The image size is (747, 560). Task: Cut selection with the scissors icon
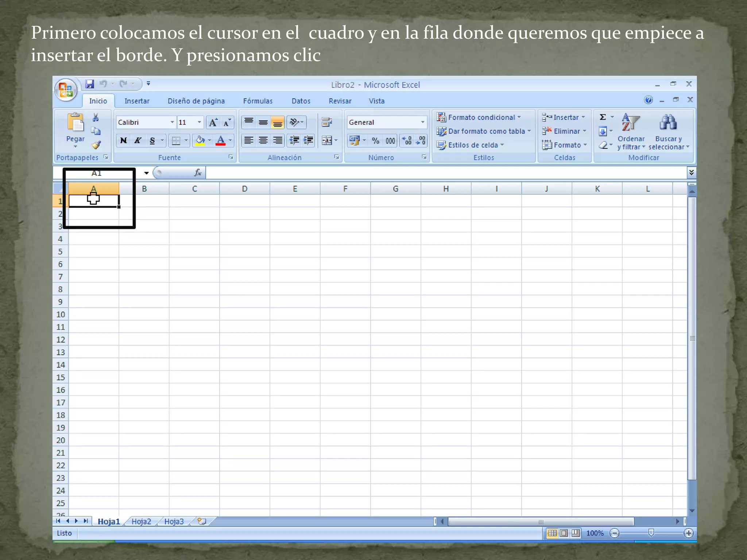click(96, 117)
